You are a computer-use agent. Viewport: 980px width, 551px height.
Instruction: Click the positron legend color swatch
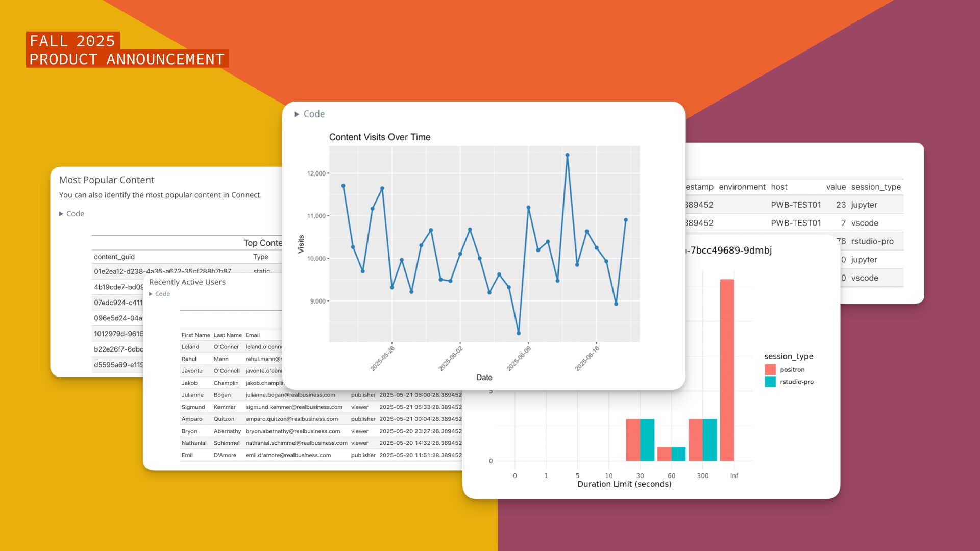point(770,370)
